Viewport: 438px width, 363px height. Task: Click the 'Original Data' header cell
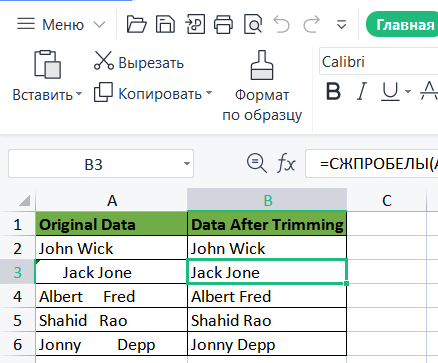click(112, 224)
